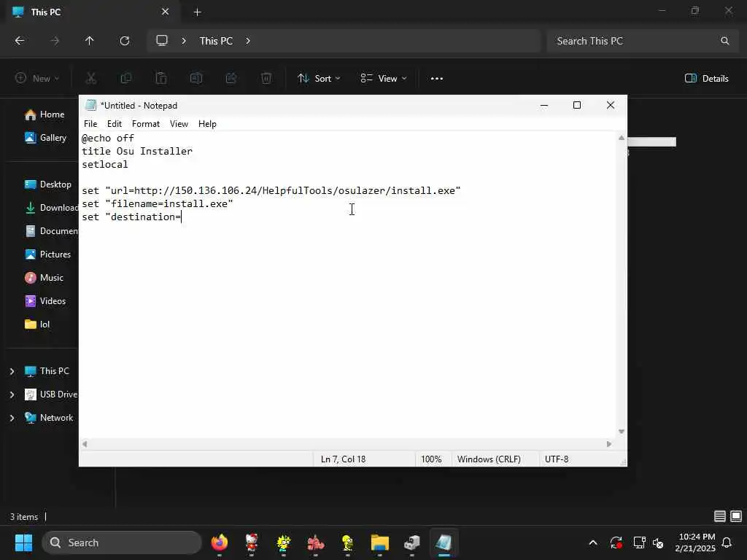Image resolution: width=747 pixels, height=560 pixels.
Task: Open the Downloads folder in sidebar
Action: tap(52, 208)
